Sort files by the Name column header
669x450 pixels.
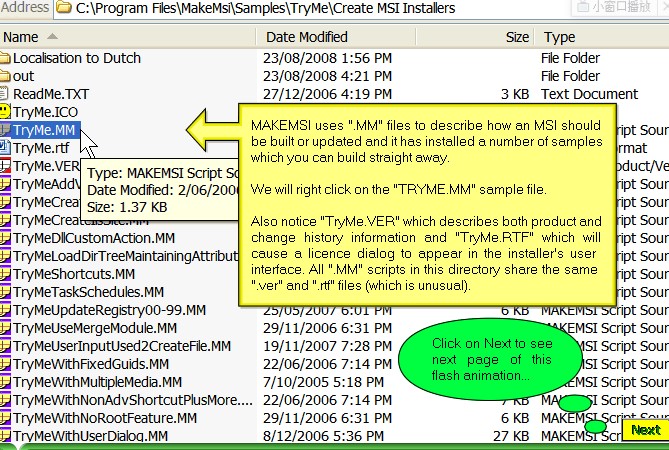click(128, 37)
